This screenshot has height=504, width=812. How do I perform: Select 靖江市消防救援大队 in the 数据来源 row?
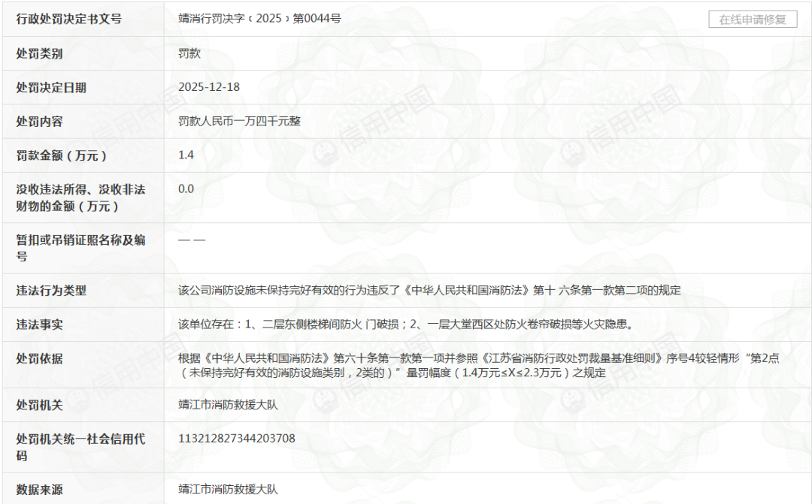[x=228, y=489]
